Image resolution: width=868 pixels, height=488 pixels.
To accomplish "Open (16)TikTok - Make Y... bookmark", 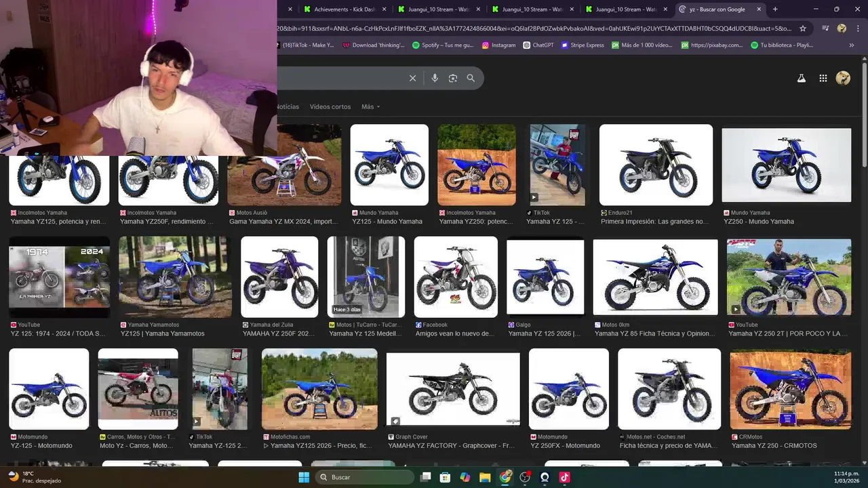I will click(306, 45).
